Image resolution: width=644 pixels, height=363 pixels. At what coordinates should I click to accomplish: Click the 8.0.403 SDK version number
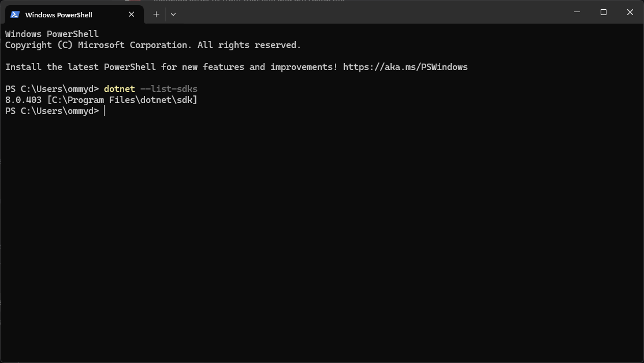(x=24, y=100)
